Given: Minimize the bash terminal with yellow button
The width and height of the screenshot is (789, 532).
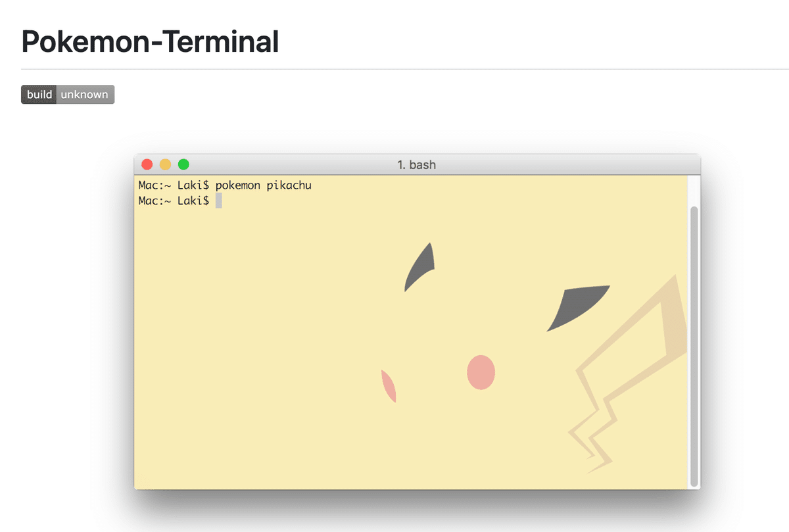Looking at the screenshot, I should 166,164.
